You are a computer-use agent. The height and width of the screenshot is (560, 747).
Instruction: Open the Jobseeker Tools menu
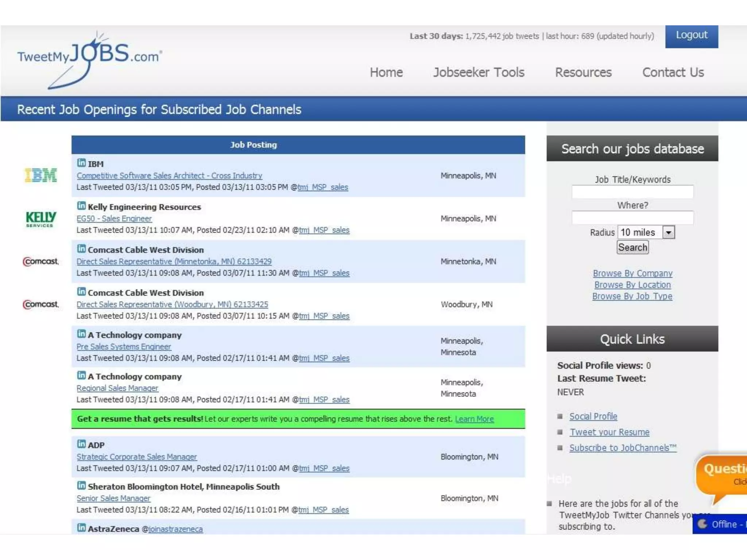479,72
